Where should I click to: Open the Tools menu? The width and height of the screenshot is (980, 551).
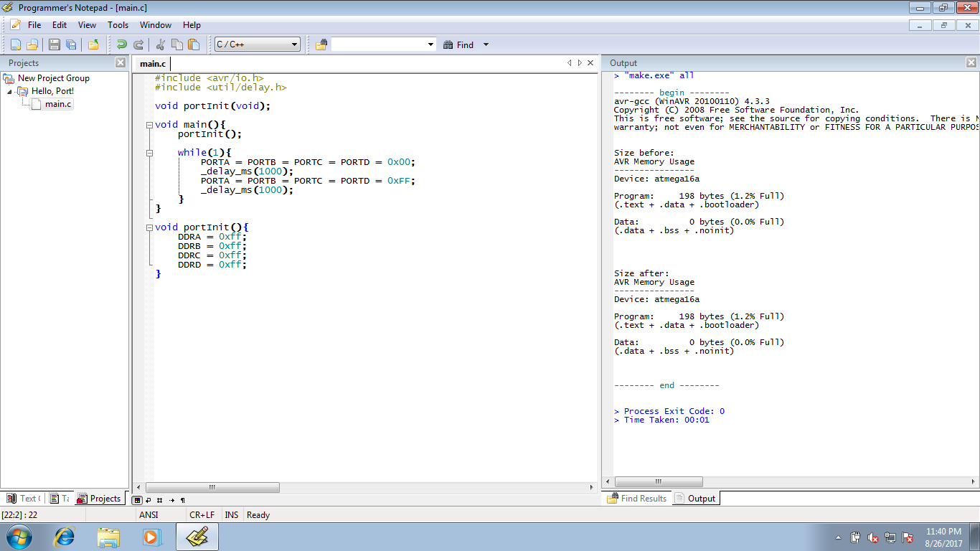pos(118,24)
